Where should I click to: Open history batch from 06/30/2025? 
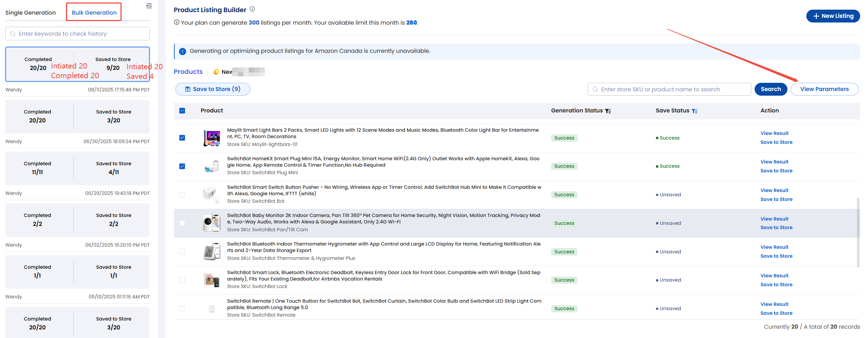click(77, 116)
